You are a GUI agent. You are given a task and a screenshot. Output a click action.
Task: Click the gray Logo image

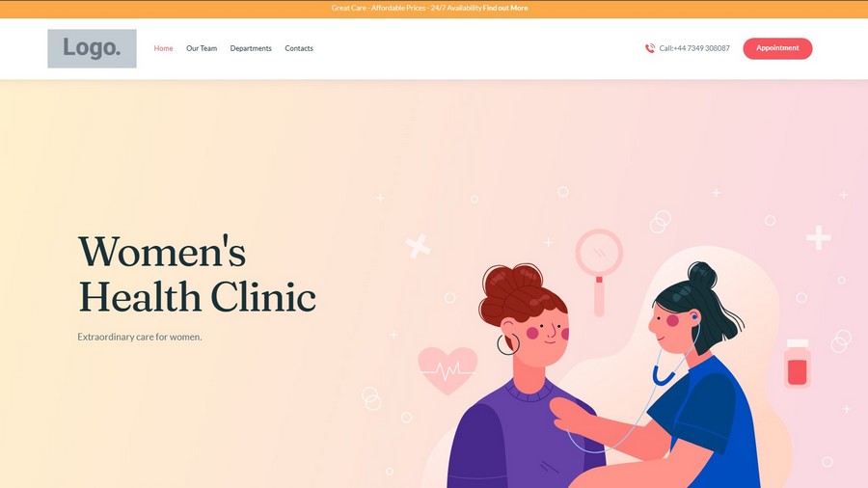92,48
